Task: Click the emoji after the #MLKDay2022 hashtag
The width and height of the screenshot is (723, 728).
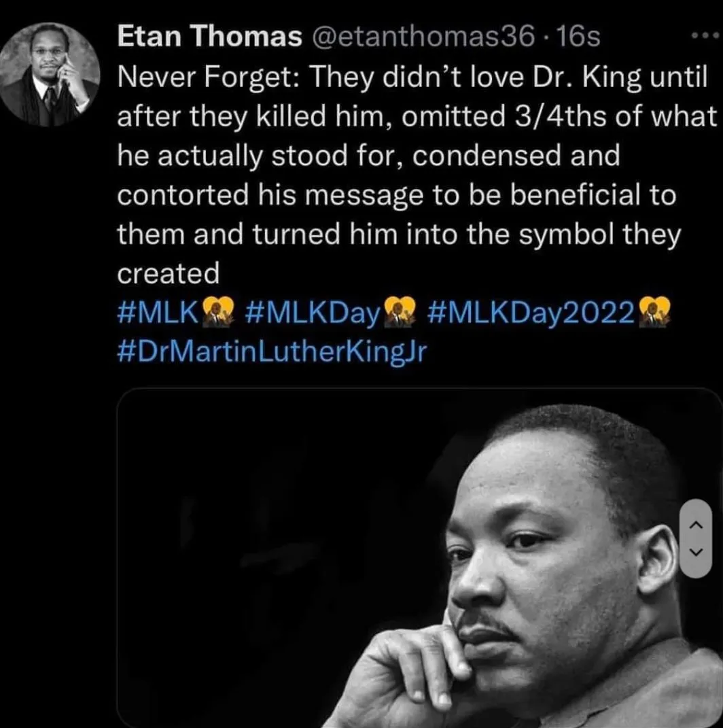Action: tap(655, 314)
